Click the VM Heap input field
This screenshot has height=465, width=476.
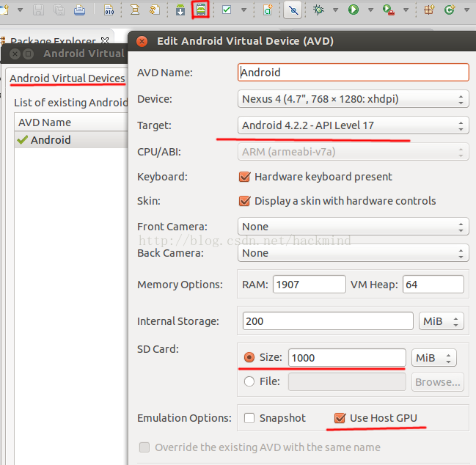pyautogui.click(x=433, y=285)
